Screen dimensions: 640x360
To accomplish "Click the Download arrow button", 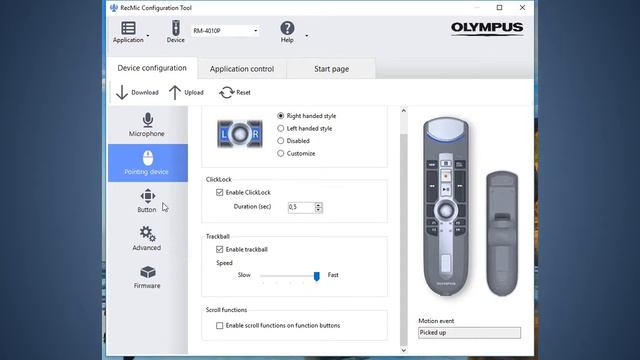I will click(x=122, y=92).
